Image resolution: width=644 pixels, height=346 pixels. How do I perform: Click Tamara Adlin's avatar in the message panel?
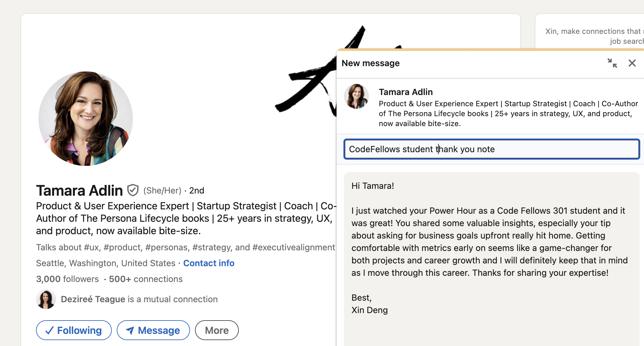coord(356,96)
